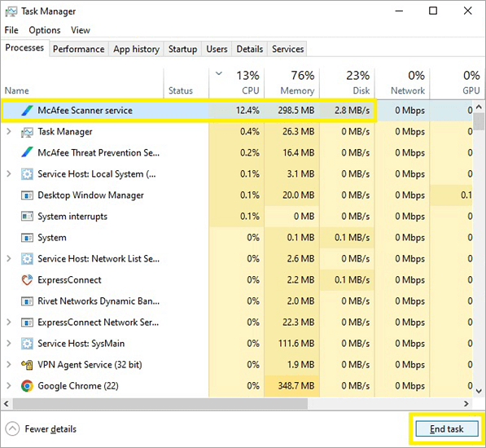Click the Desktop Window Manager icon
Viewport: 486px width, 448px height.
27,195
